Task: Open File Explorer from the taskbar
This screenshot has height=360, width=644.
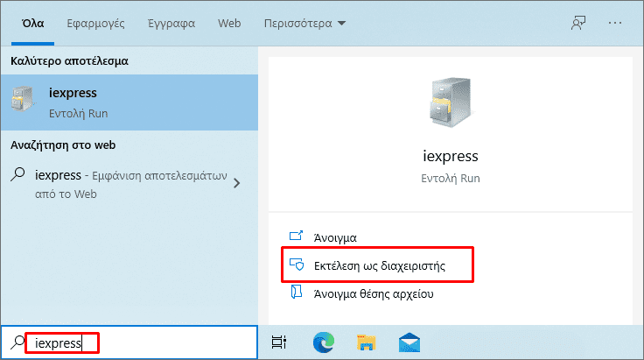Action: click(x=366, y=342)
